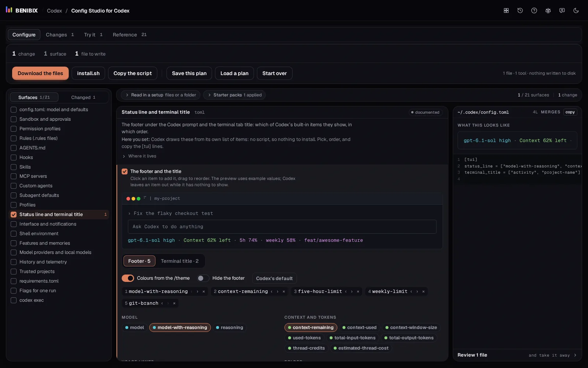Expand the Starter packs section
Screen dimensions: 588x368
pyautogui.click(x=234, y=95)
